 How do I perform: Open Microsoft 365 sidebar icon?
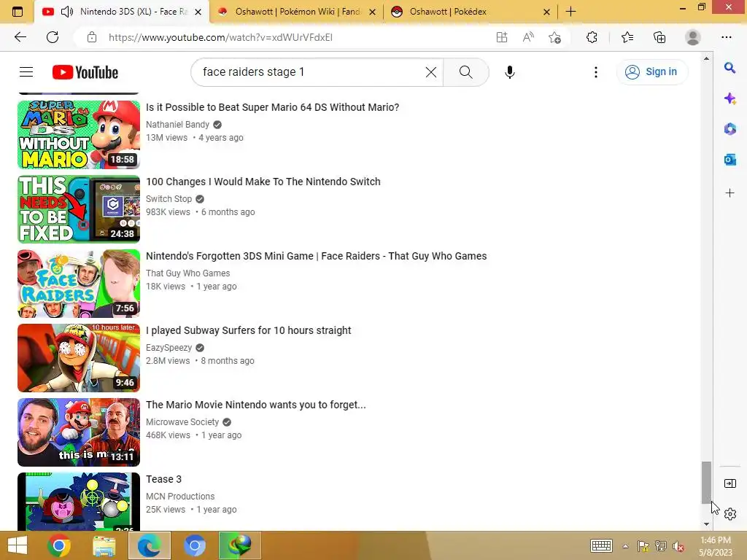[729, 129]
